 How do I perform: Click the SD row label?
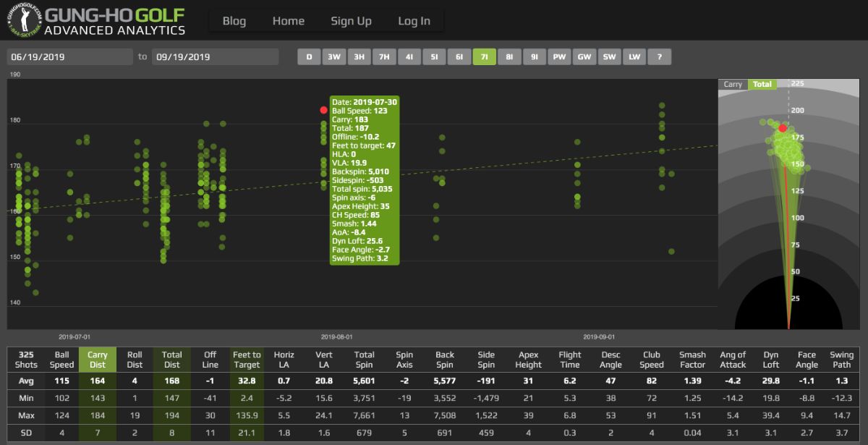click(25, 433)
